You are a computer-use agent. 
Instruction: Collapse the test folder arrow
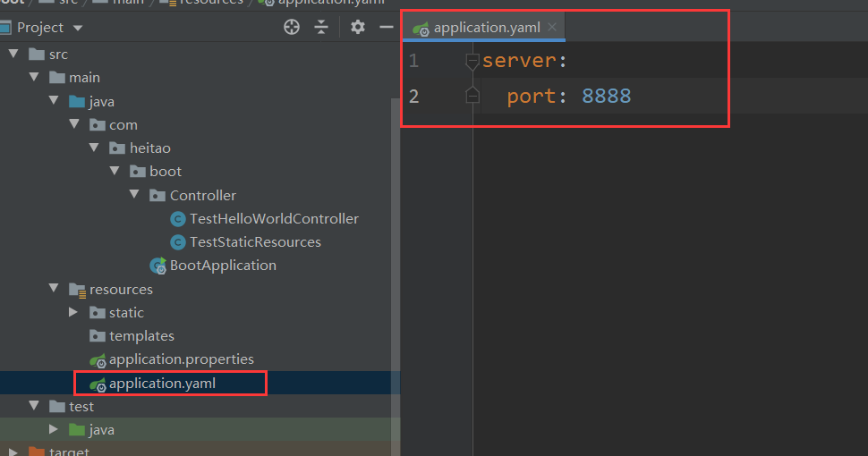point(34,406)
